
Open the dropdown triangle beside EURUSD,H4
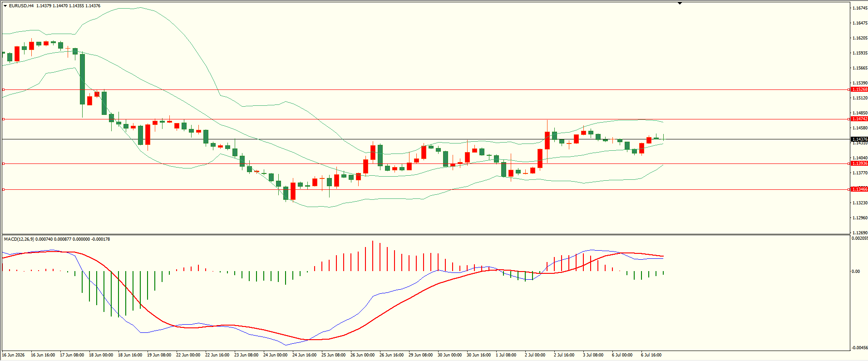[5, 6]
